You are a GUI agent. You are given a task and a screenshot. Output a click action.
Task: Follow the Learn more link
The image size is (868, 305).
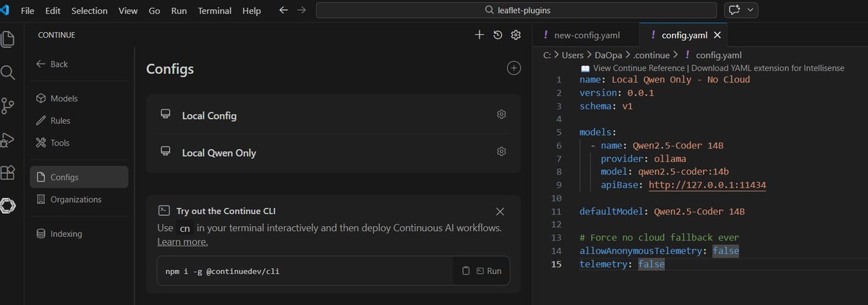click(x=182, y=241)
